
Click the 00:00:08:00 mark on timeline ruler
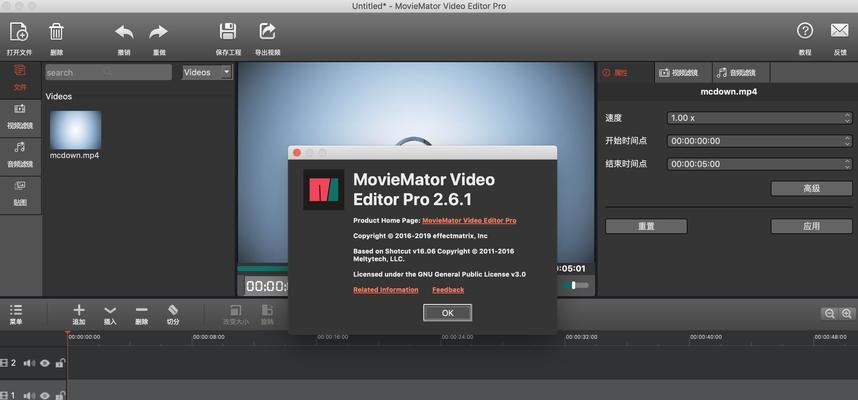[x=208, y=337]
